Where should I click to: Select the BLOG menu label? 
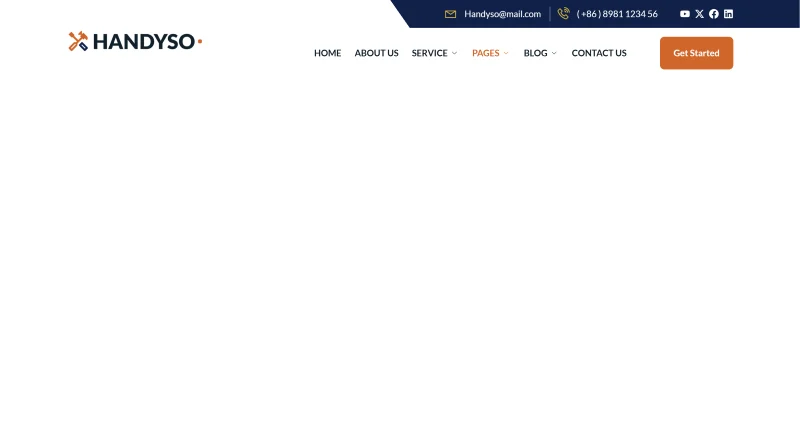pyautogui.click(x=535, y=53)
